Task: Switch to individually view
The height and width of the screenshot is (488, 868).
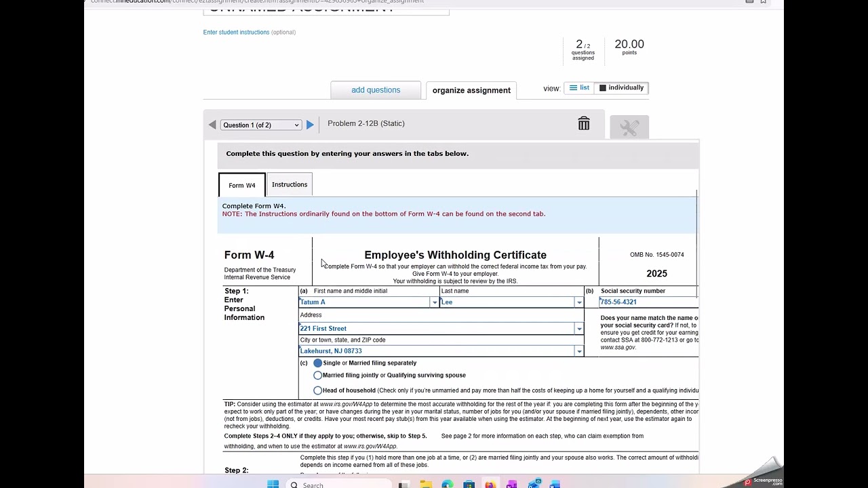Action: click(x=621, y=87)
